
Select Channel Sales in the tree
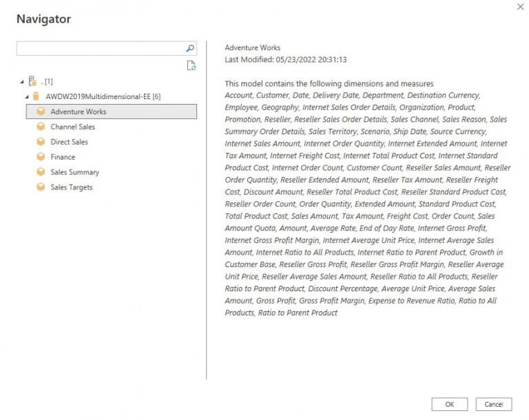[x=72, y=127]
